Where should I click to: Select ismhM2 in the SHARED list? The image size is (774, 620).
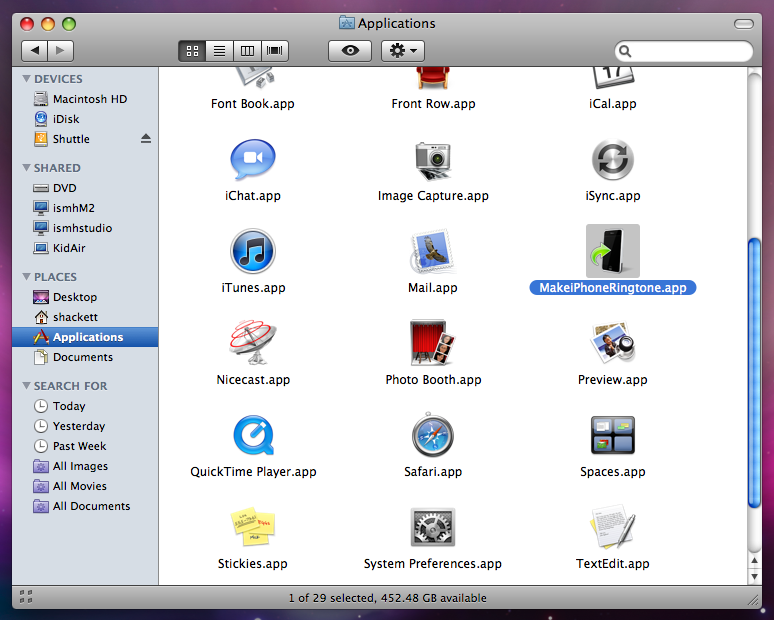point(85,208)
